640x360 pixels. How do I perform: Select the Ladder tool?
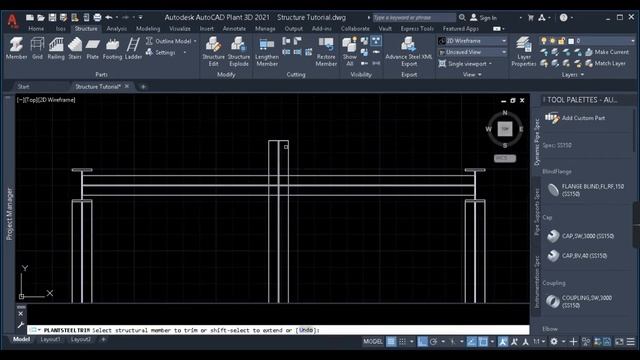click(133, 48)
